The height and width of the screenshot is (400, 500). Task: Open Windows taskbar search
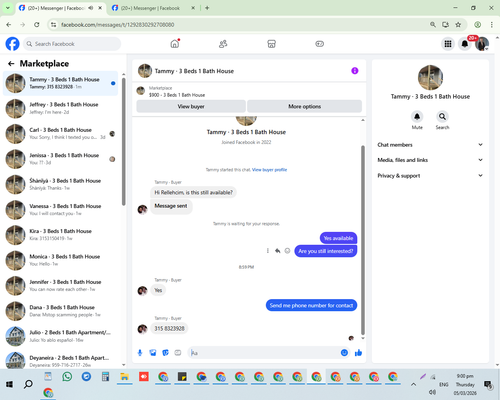28,384
